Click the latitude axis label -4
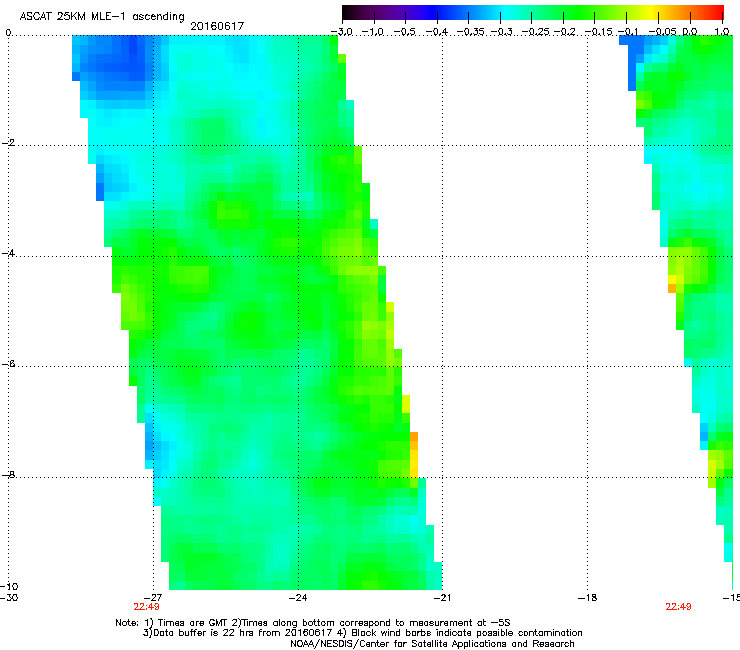 coord(8,253)
